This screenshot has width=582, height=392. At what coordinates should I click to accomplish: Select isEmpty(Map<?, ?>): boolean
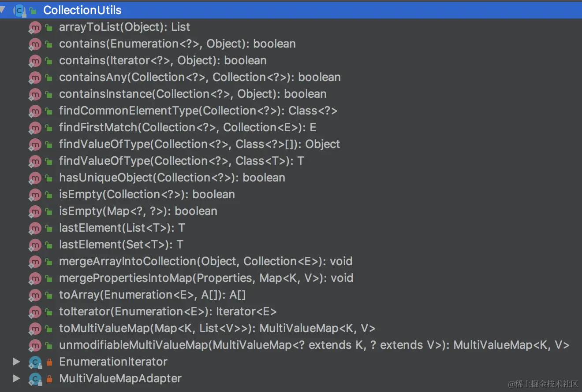click(138, 211)
